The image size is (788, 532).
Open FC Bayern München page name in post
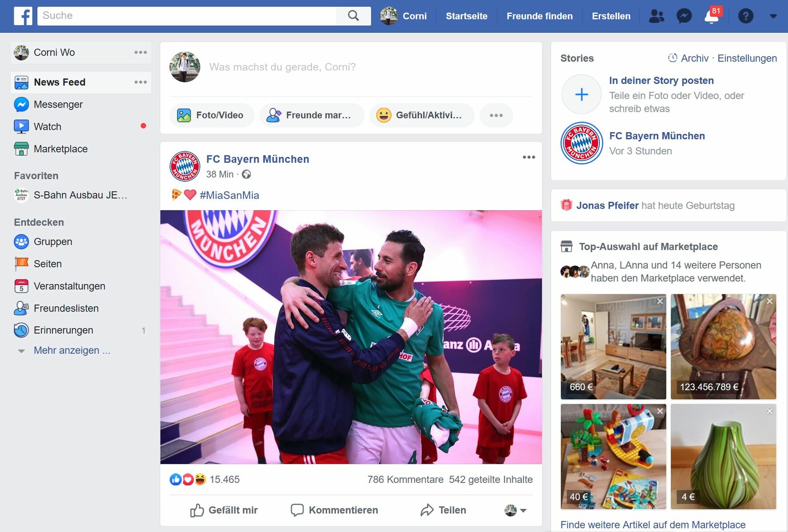tap(258, 159)
